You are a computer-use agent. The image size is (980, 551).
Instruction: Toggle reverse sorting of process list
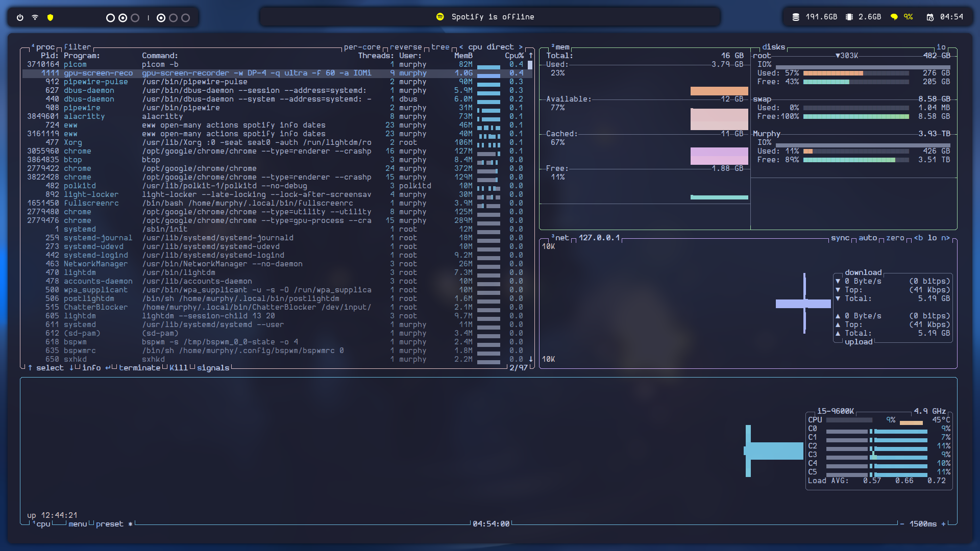(x=406, y=47)
